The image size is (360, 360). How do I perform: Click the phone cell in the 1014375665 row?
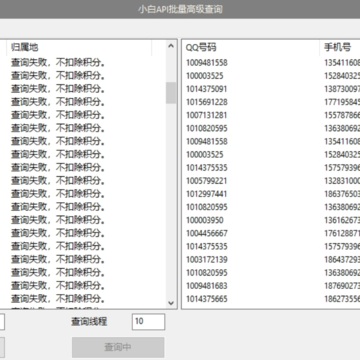point(342,299)
